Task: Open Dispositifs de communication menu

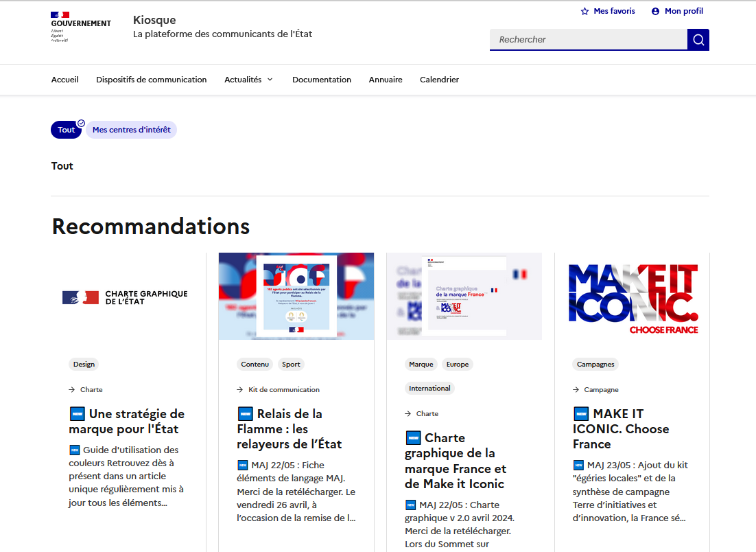Action: (x=152, y=80)
